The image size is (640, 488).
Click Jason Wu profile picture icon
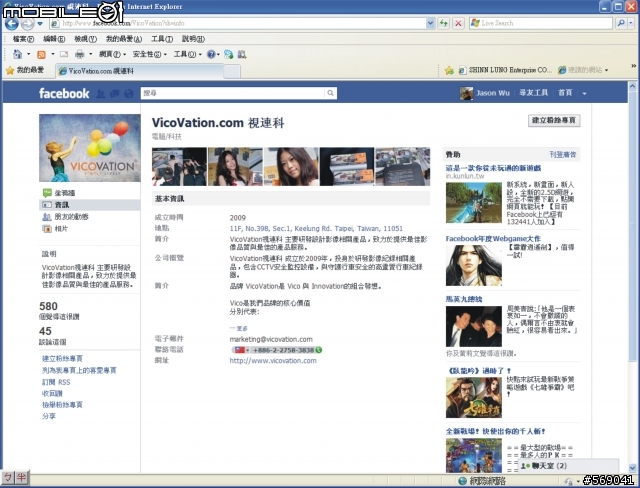point(466,93)
